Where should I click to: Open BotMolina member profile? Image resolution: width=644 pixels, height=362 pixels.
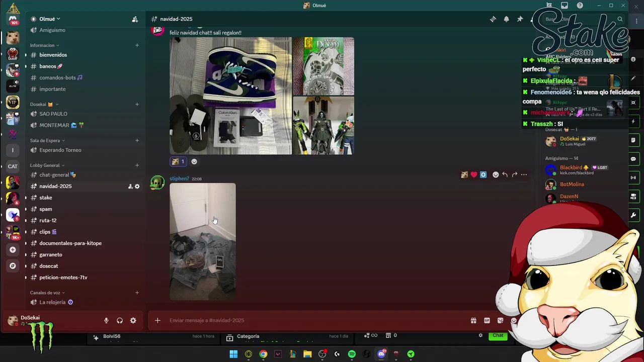(x=572, y=185)
